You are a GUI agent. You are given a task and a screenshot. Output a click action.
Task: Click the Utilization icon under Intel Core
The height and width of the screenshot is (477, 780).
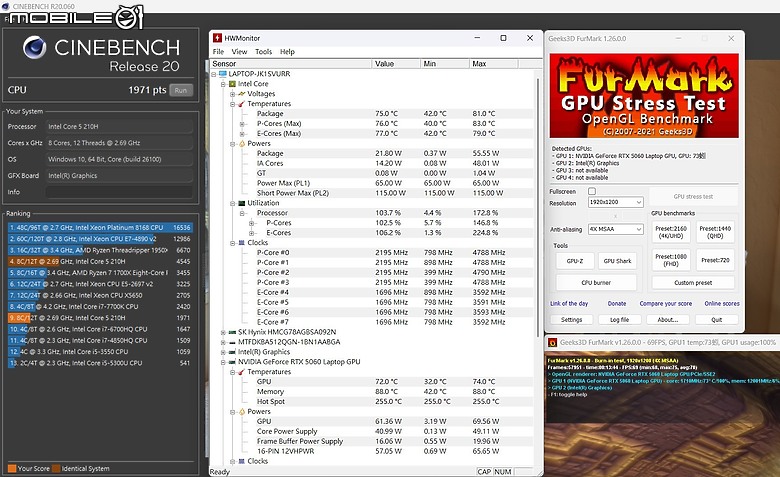point(242,203)
